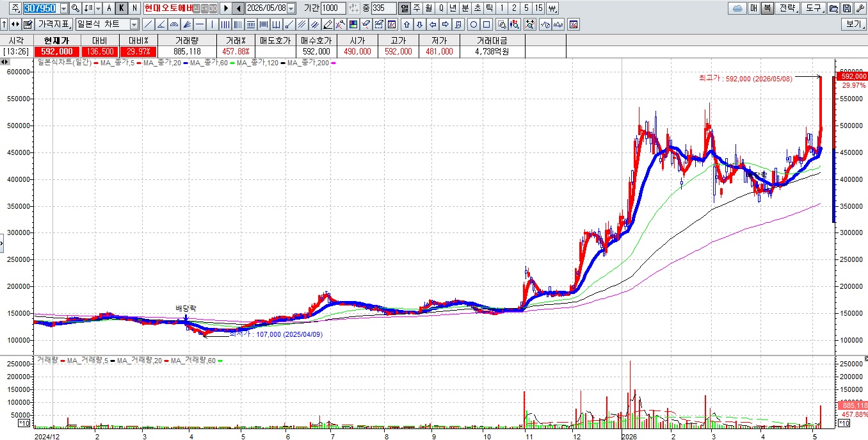Screen dimensions: 868x440
Task: Toggle the K button beside stock code
Action: tap(121, 8)
